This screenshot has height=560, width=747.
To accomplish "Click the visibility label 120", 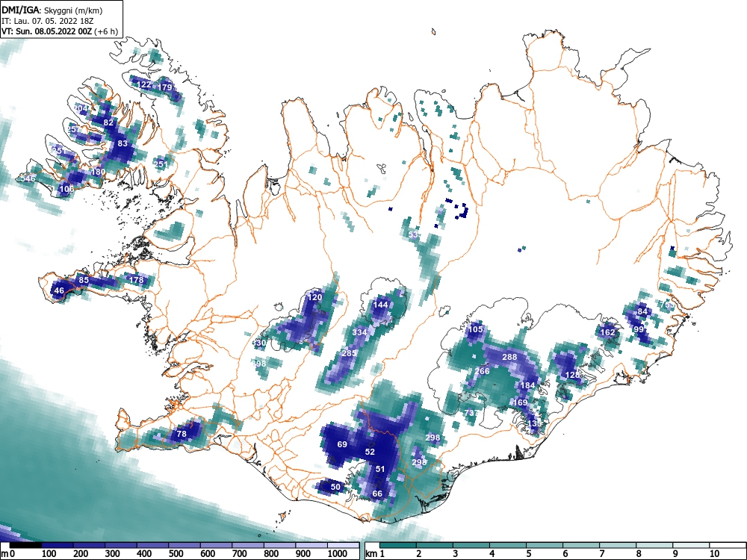I will pos(314,297).
